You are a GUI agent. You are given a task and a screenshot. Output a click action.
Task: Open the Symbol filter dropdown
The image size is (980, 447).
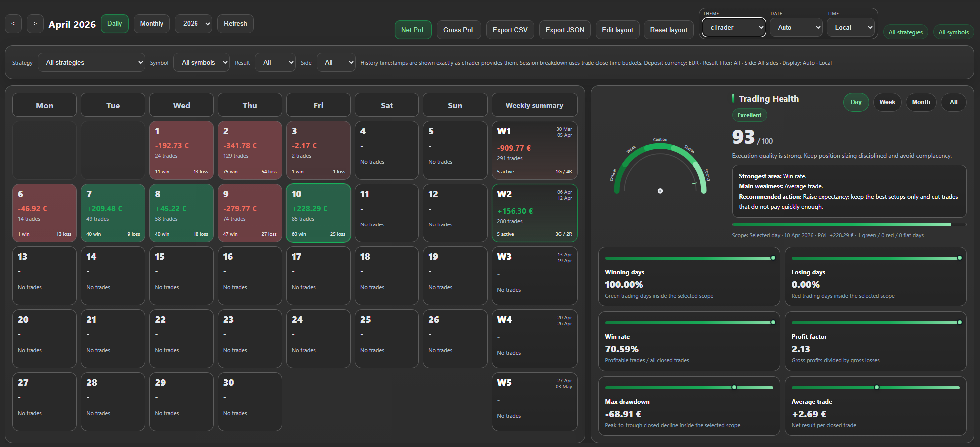coord(201,63)
